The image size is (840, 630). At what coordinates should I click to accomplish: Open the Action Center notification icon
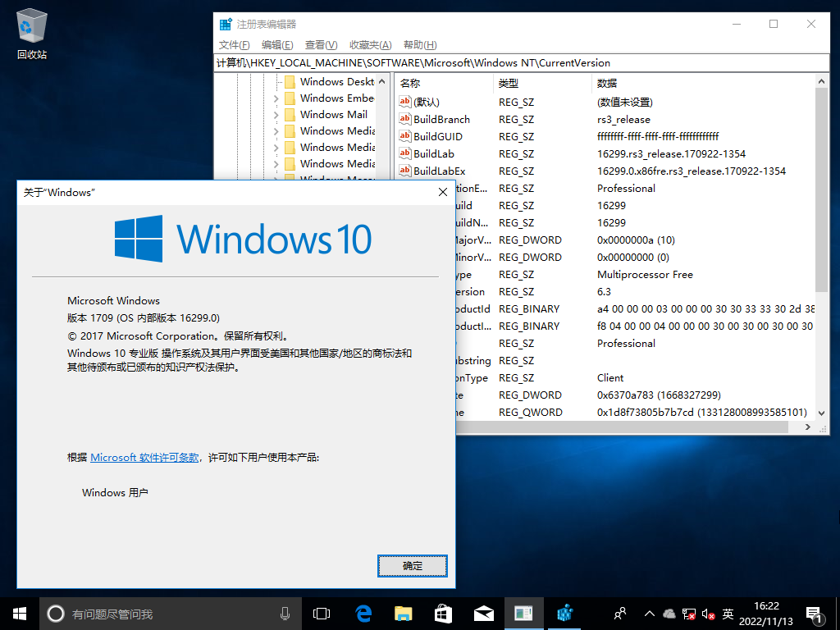(815, 614)
